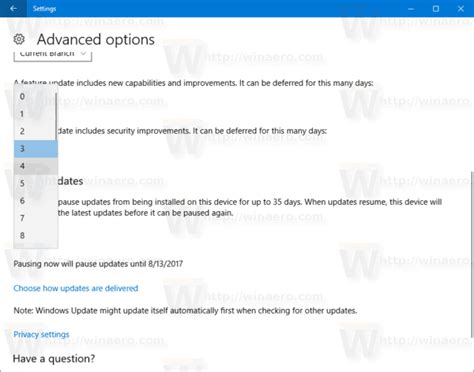This screenshot has width=474, height=372.
Task: Click the Advanced options heading
Action: click(x=96, y=39)
